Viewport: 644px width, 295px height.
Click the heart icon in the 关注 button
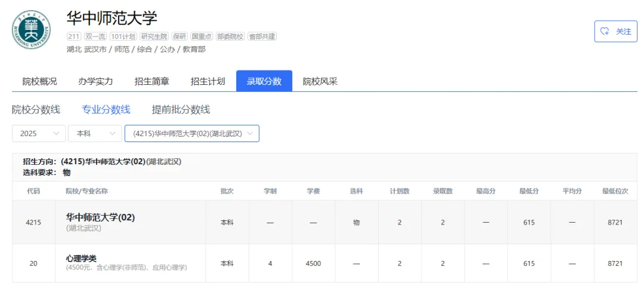605,31
